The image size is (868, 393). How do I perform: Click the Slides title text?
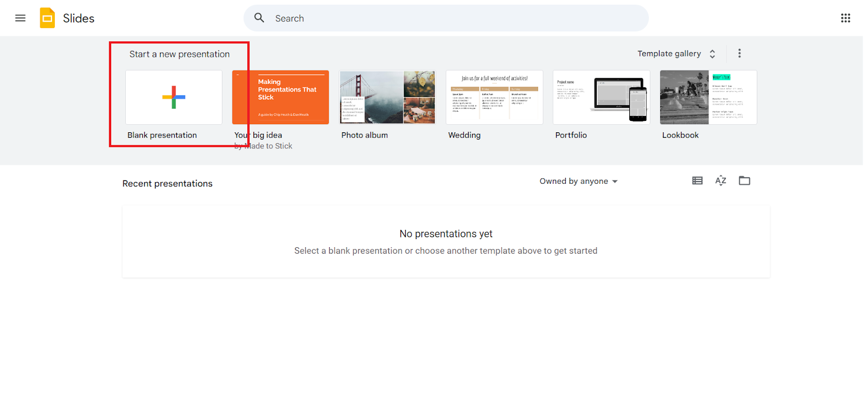coord(79,18)
